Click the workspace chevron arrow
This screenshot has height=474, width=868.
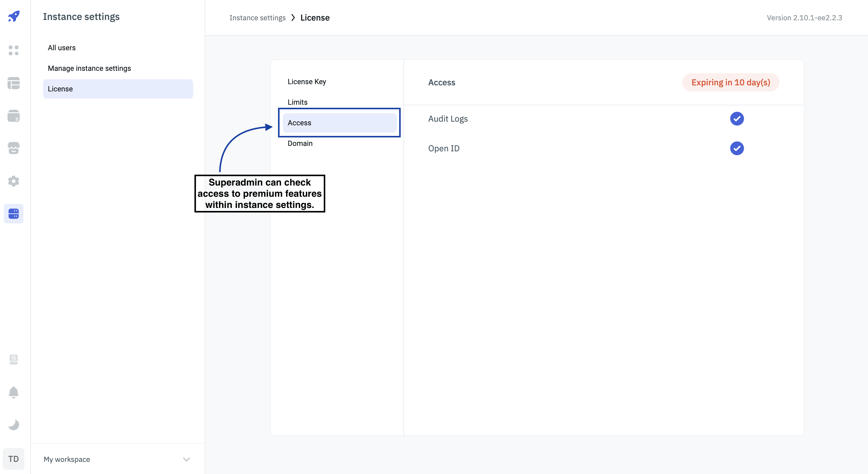[x=186, y=459]
